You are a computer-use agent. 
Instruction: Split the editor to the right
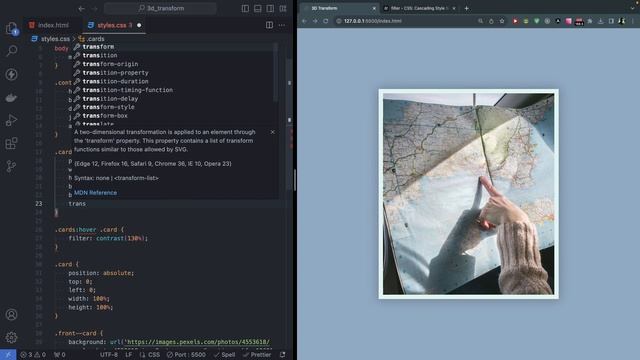[269, 25]
